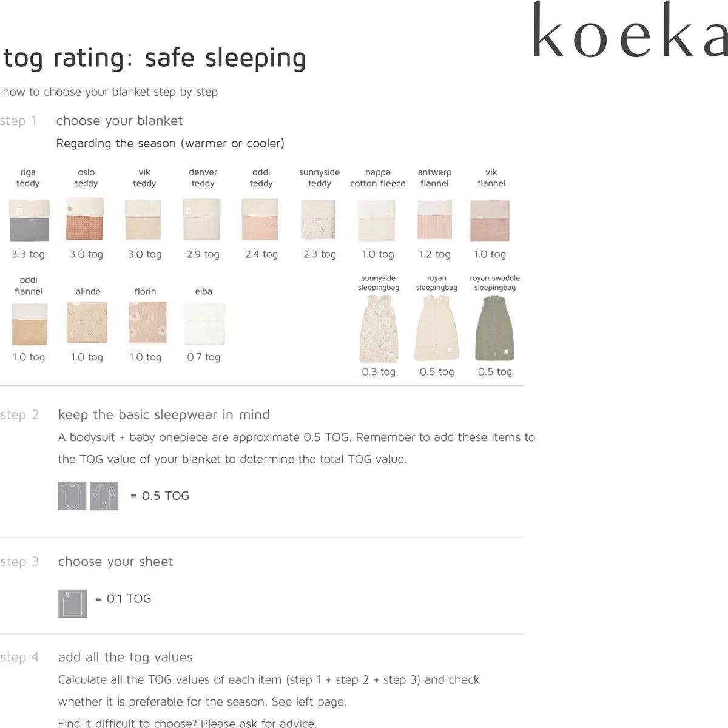Pick the denver teddy blanket swatch
The image size is (728, 728).
(x=202, y=220)
